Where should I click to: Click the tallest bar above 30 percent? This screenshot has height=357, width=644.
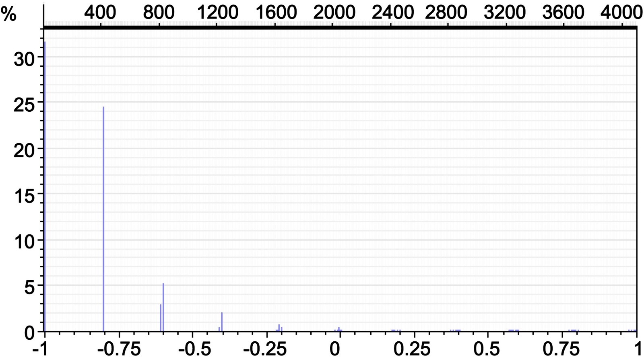[x=45, y=186]
